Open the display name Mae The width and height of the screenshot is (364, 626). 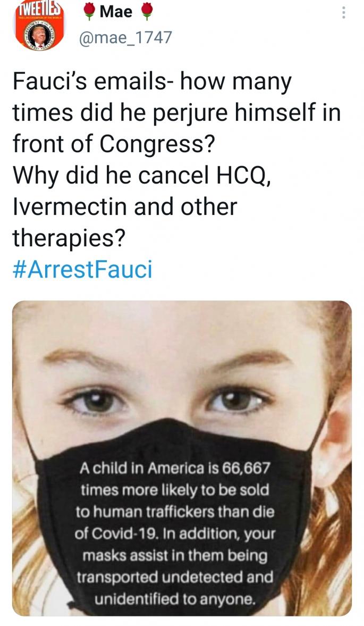tap(116, 11)
